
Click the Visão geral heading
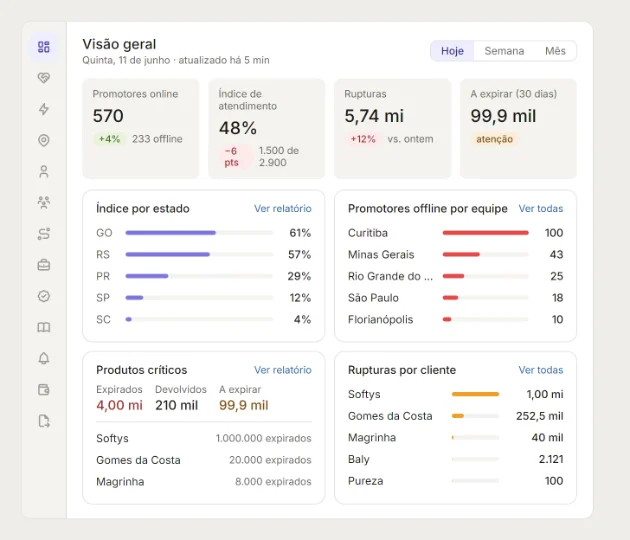(x=119, y=44)
